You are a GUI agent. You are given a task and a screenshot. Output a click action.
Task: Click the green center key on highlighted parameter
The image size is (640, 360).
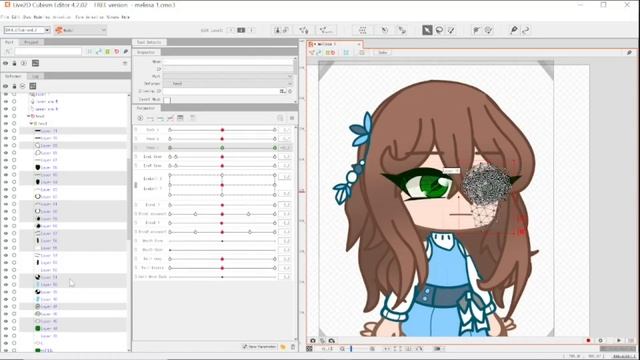click(x=222, y=147)
